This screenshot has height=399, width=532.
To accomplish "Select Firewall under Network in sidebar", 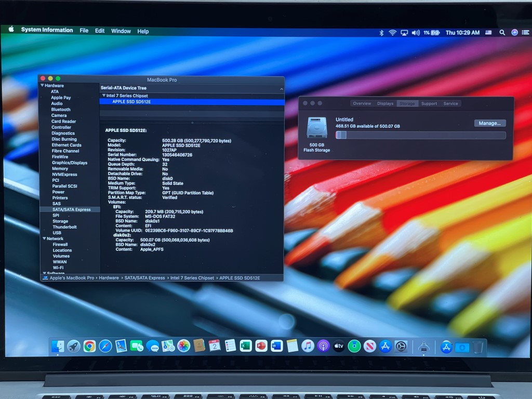I will pos(60,244).
